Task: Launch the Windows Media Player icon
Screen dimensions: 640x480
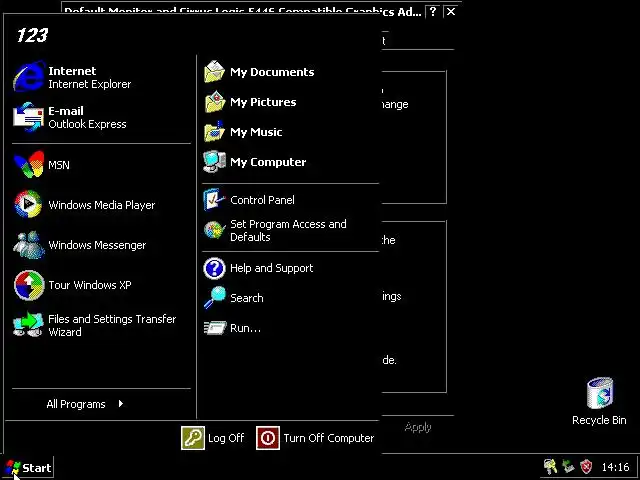Action: point(29,204)
